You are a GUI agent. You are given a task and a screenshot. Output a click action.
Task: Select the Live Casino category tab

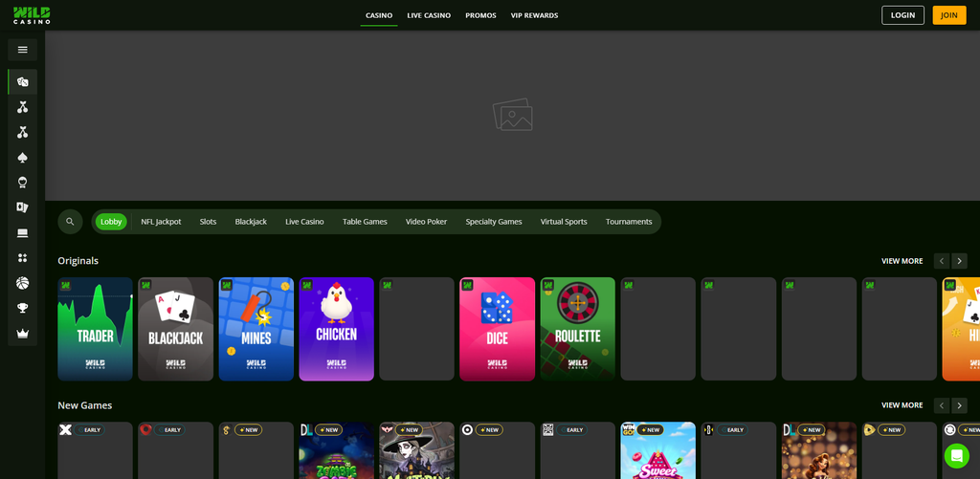[304, 222]
